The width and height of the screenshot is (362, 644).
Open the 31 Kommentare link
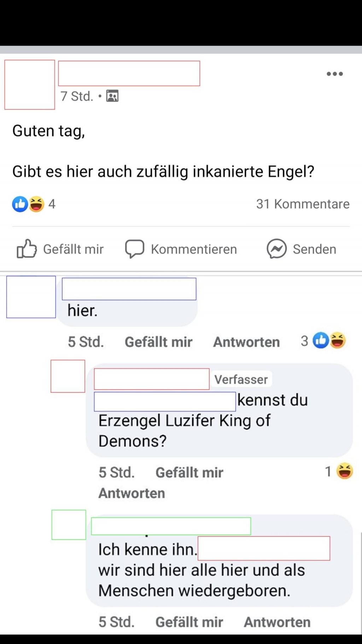(303, 204)
